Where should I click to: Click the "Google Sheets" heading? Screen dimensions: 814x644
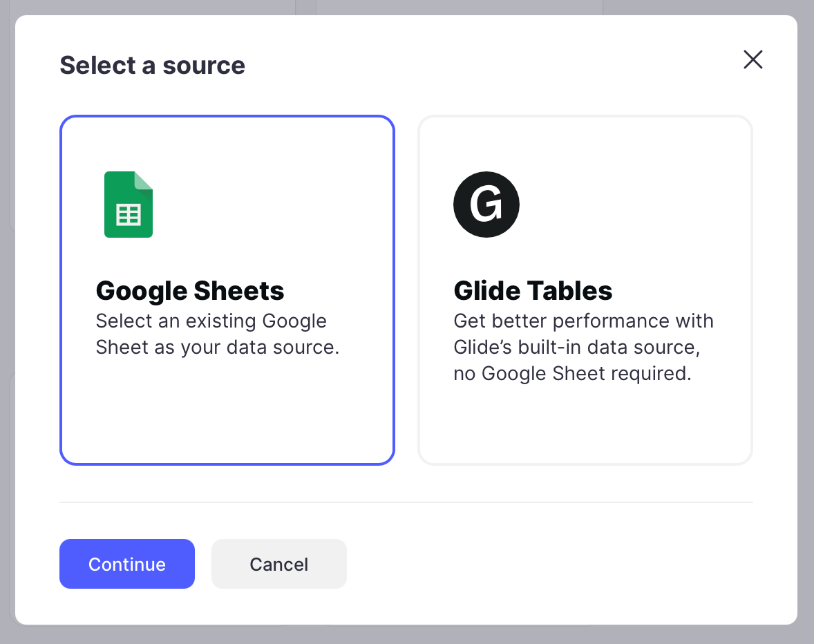[x=190, y=291]
